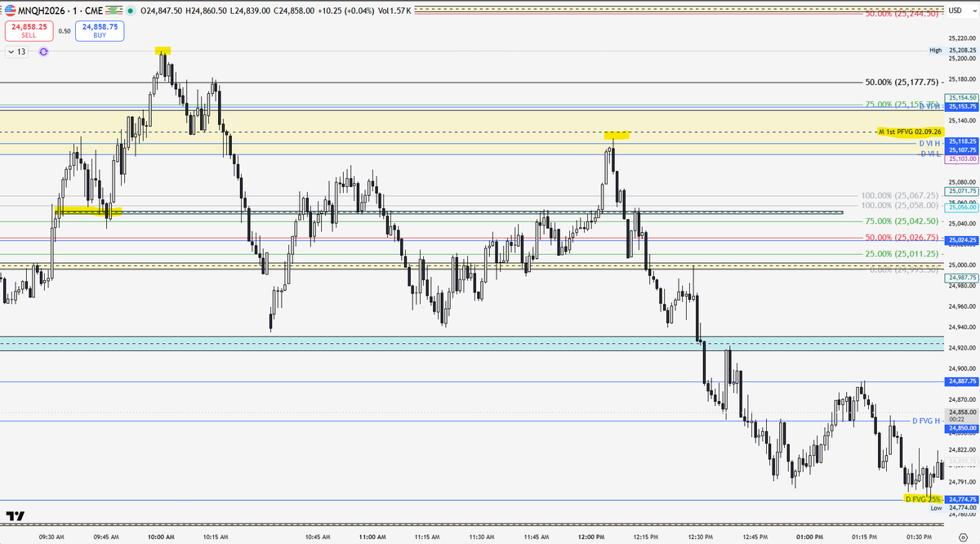Click the blue 25,118.25 price tag

click(x=961, y=141)
